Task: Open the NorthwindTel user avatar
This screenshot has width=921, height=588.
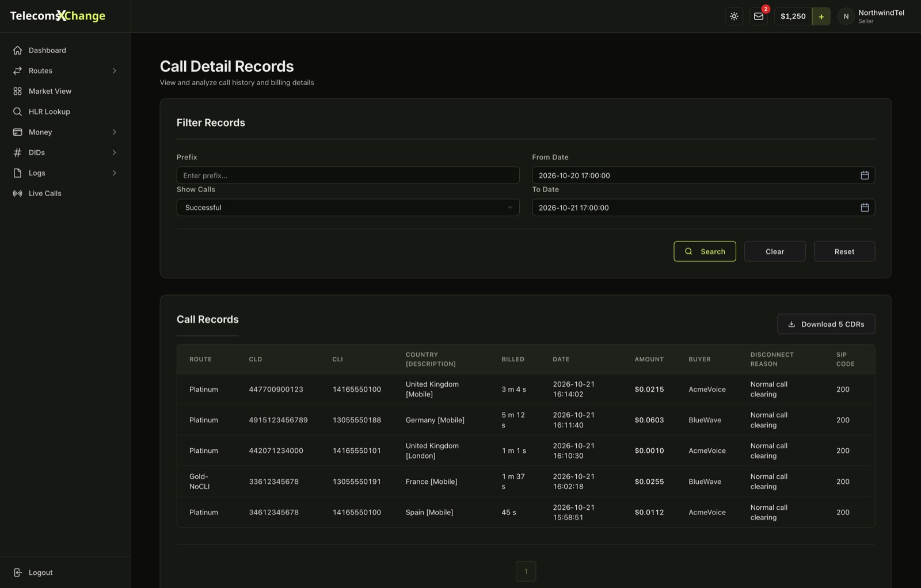Action: coord(846,16)
